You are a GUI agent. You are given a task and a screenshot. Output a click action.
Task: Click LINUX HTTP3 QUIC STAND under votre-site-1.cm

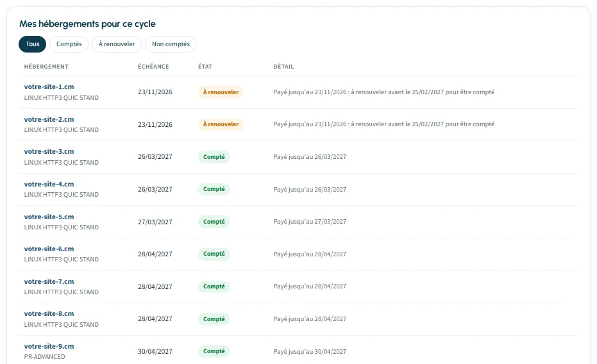coord(62,98)
